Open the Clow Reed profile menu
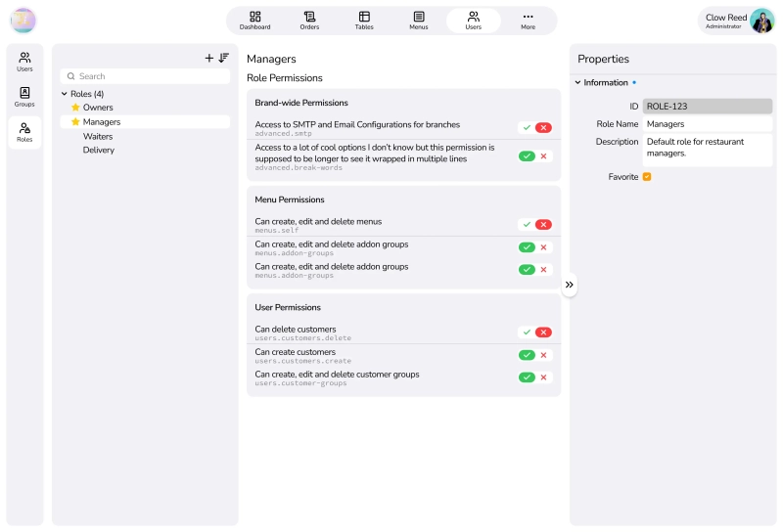Screen dimensions: 783x532 pyautogui.click(x=739, y=21)
